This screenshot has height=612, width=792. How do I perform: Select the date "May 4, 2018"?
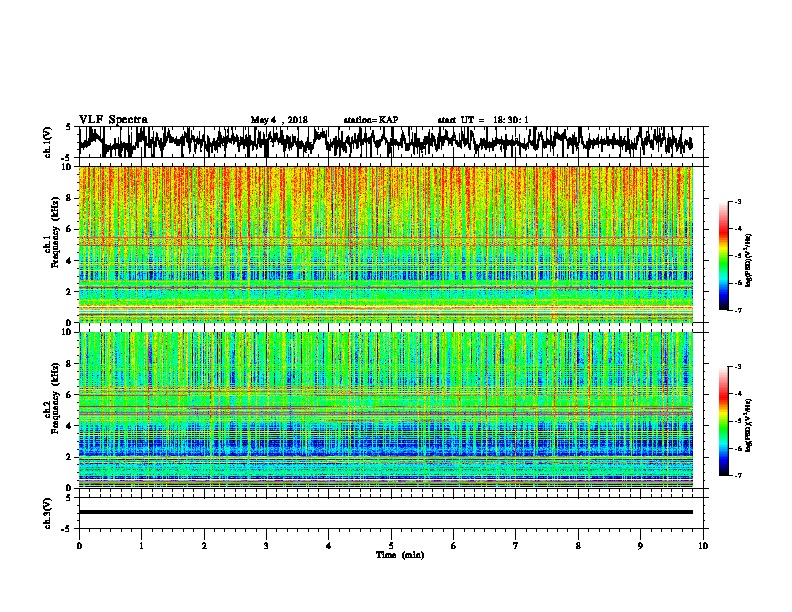[279, 120]
